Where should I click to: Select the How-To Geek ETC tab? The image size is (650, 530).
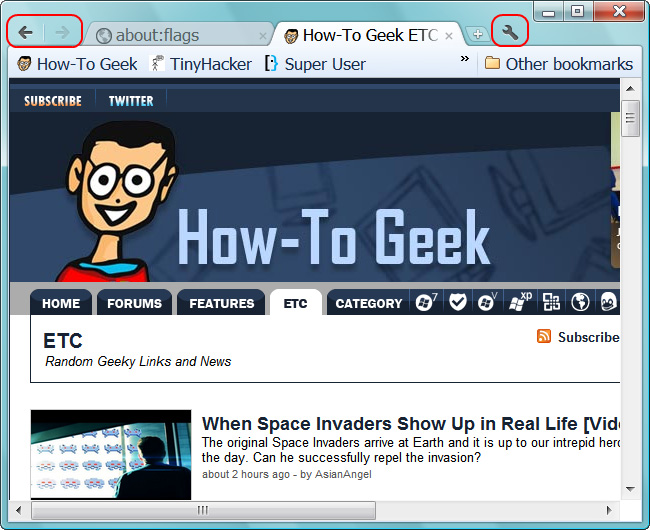coord(368,35)
